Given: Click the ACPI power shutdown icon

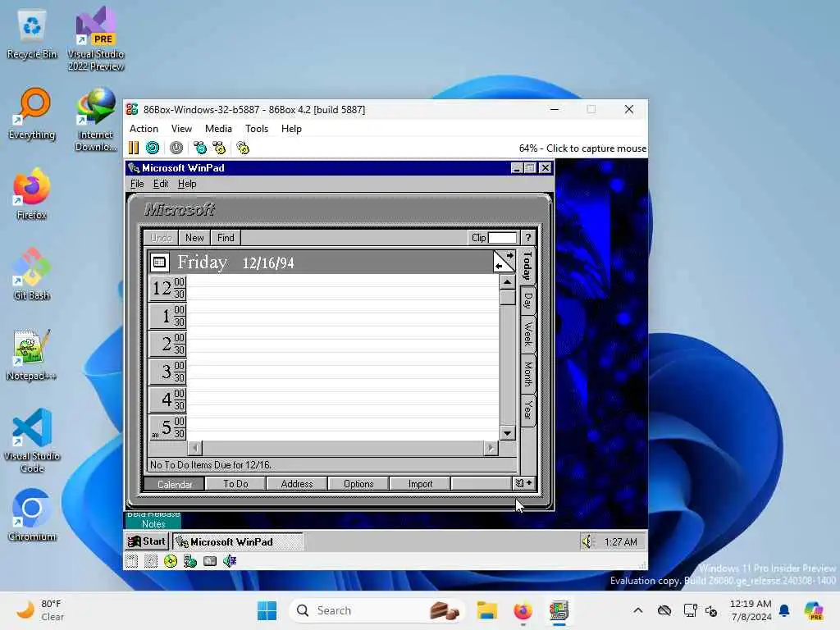Looking at the screenshot, I should tap(176, 148).
